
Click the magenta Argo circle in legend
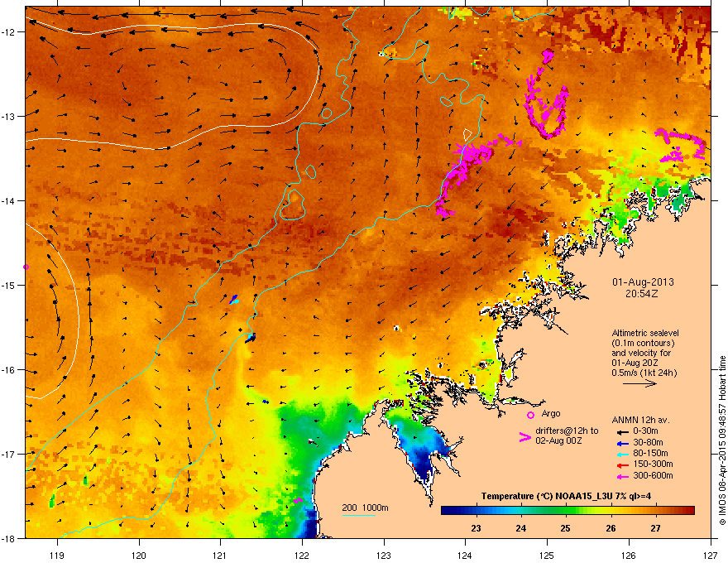tap(530, 415)
